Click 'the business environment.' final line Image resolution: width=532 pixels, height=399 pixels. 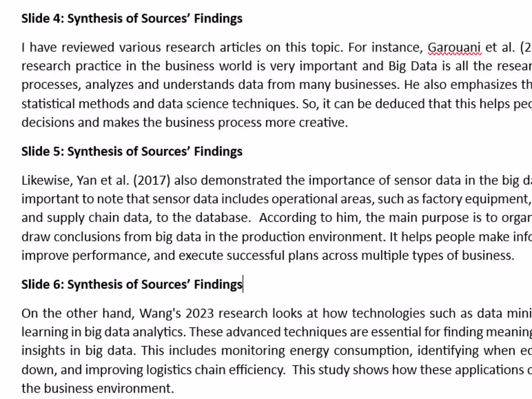[x=98, y=388]
